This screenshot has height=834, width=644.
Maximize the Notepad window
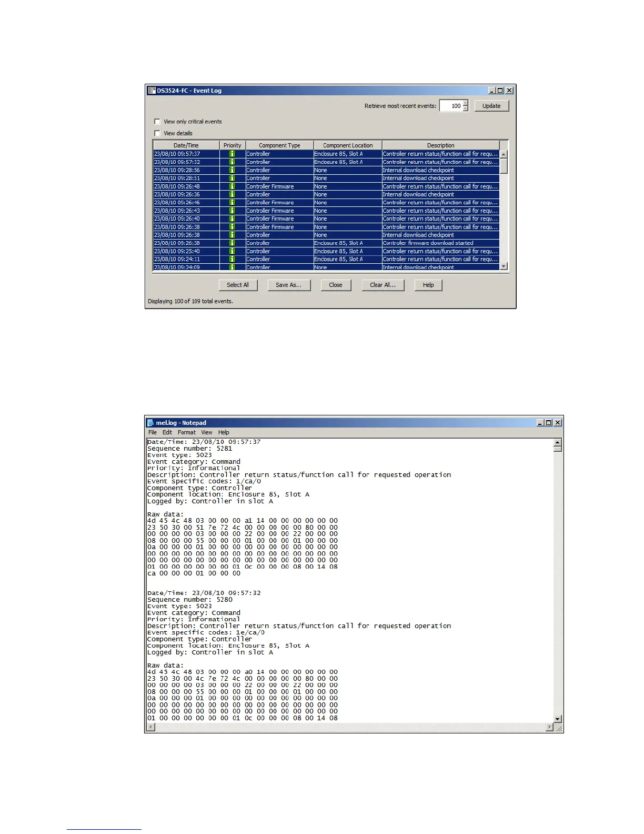click(549, 423)
